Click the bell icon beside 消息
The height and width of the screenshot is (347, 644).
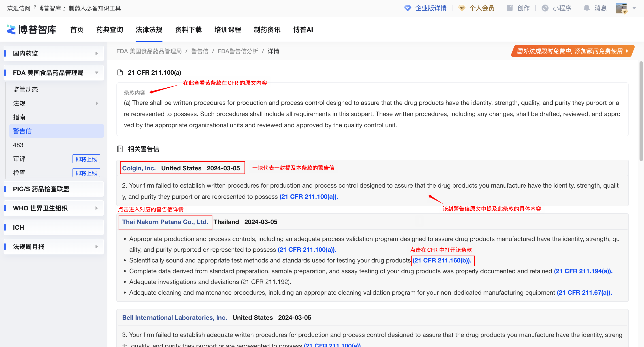[x=587, y=8]
